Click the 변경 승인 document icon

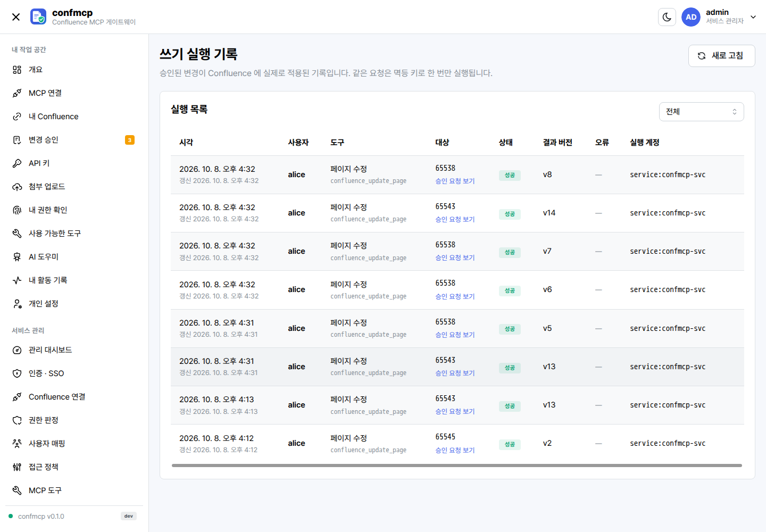pyautogui.click(x=17, y=140)
